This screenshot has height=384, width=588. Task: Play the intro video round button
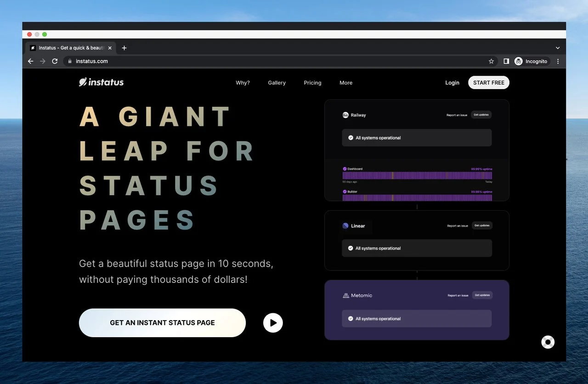click(x=273, y=323)
